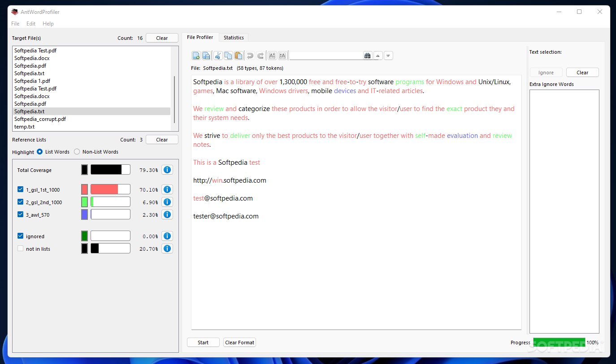Viewport: 616px width, 364px height.
Task: Uncheck the 3_awl_570 checkbox
Action: pyautogui.click(x=20, y=214)
